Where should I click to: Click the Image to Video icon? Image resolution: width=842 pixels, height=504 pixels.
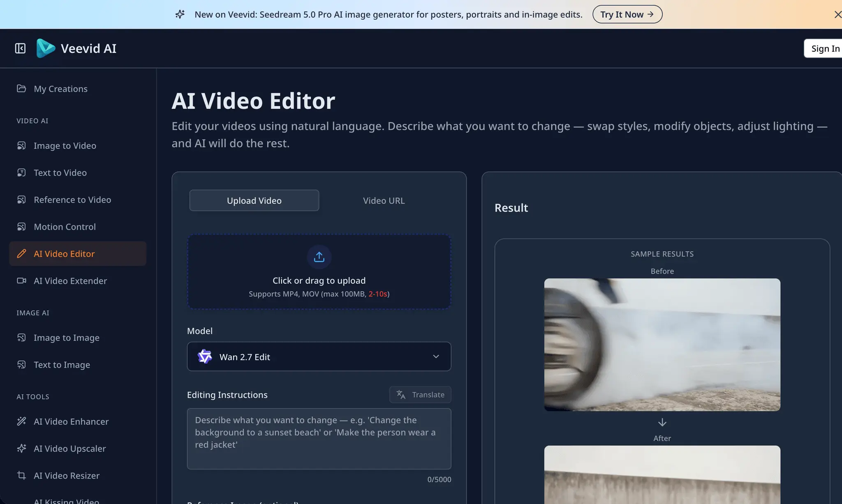coord(21,145)
